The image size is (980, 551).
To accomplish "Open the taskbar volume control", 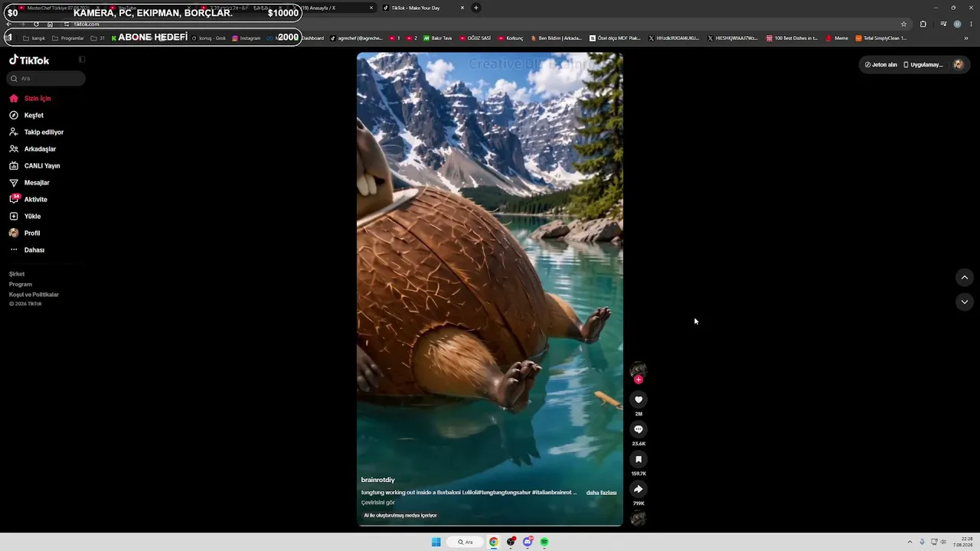I will 943,542.
